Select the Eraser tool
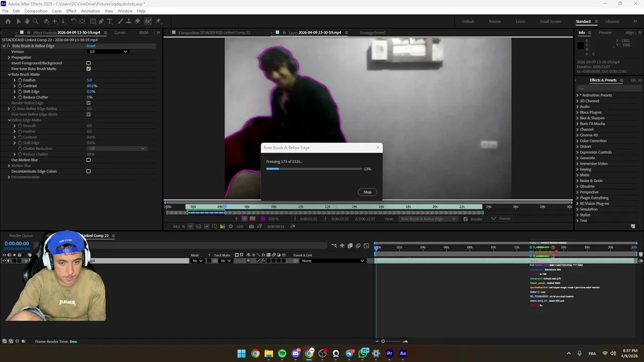This screenshot has height=362, width=644. click(137, 21)
